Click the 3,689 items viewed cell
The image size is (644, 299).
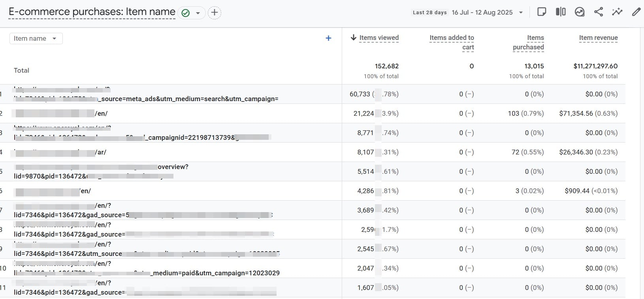378,210
